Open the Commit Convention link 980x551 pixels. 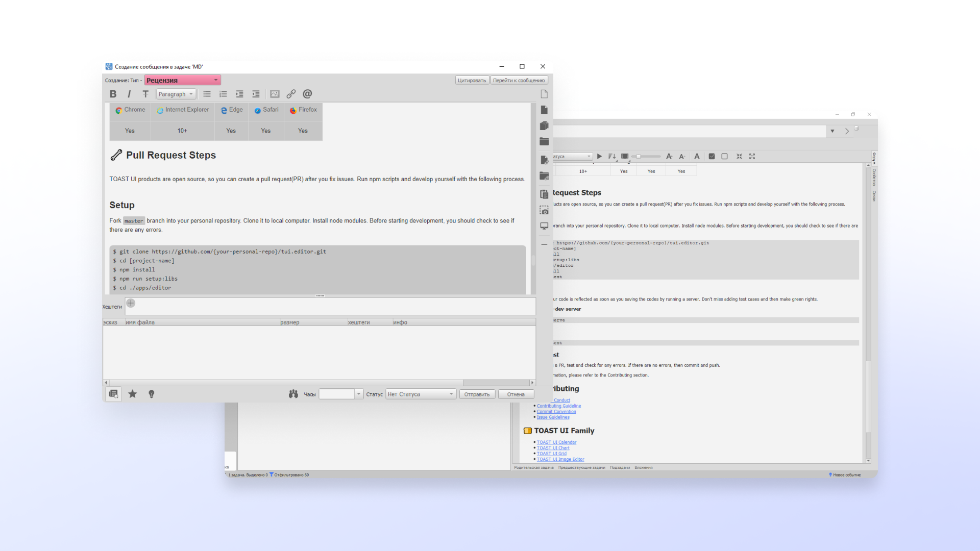(x=556, y=412)
